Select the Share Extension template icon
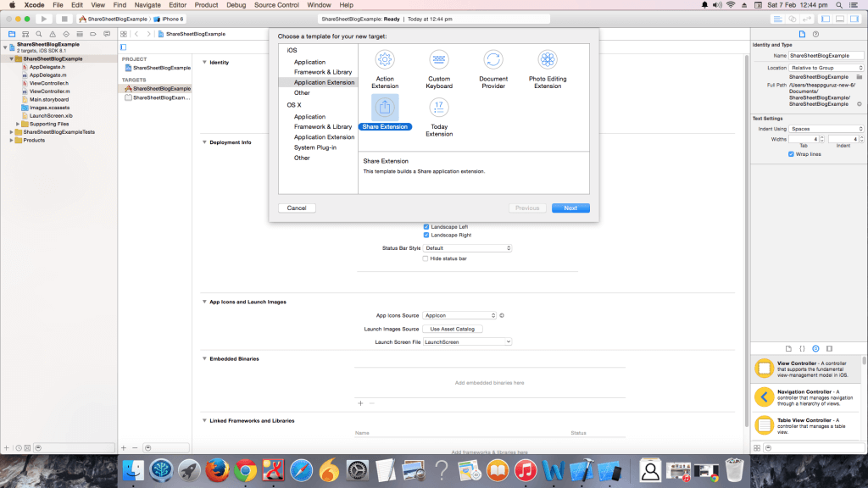The height and width of the screenshot is (488, 868). (385, 108)
